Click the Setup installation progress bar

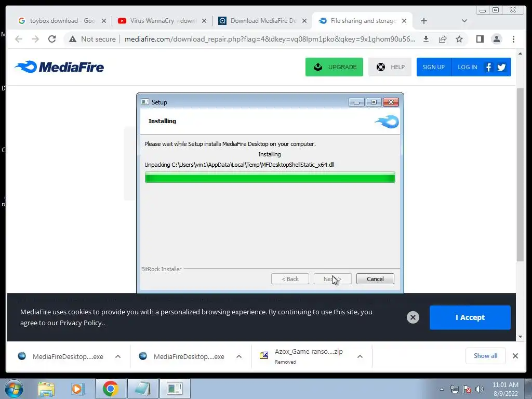click(x=270, y=178)
